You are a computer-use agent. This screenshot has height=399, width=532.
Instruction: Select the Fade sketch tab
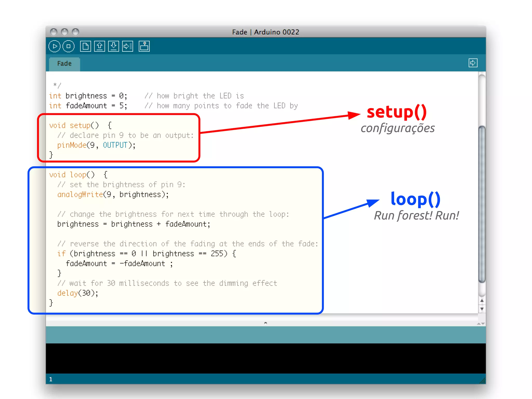[64, 64]
